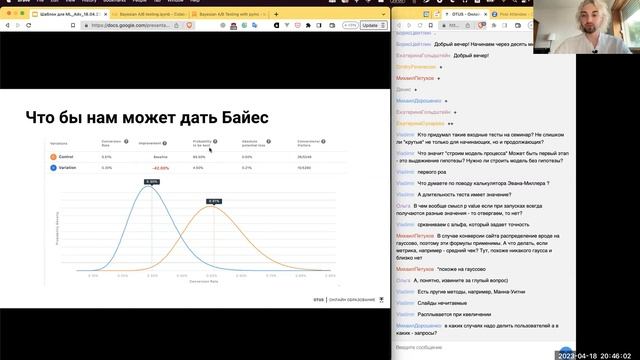This screenshot has width=640, height=360.
Task: Toggle the sidebar panel icon in left window
Action: pyautogui.click(x=319, y=25)
